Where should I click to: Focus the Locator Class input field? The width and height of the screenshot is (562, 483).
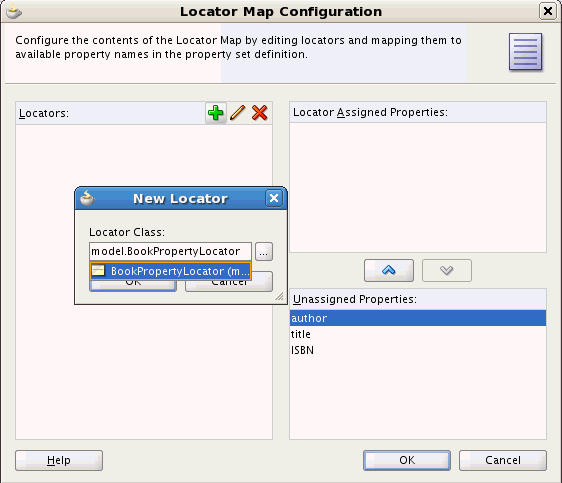tap(170, 251)
